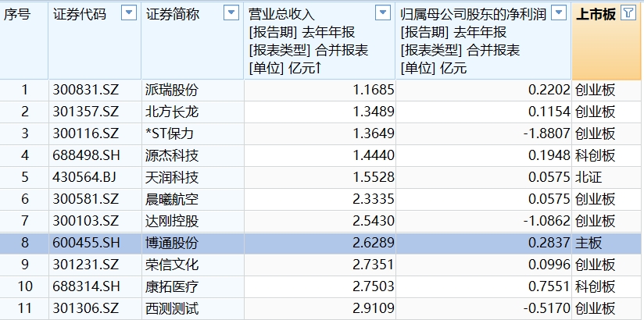Click net profit value -1.8807
This screenshot has height=320, width=644.
click(x=547, y=133)
